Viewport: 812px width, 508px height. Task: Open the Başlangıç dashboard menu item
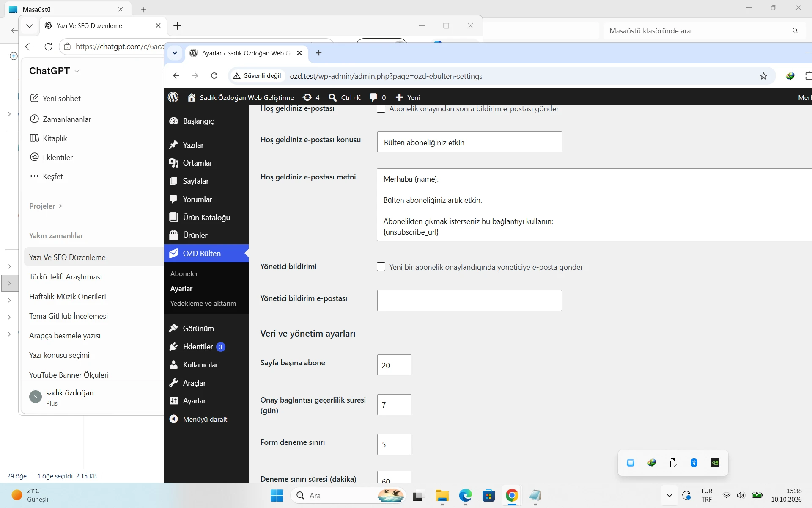pos(206,121)
